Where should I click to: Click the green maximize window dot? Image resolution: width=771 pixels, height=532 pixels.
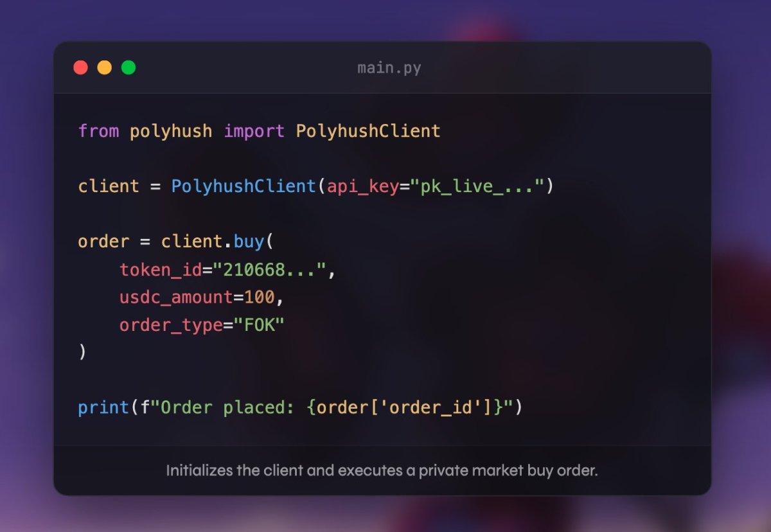[128, 67]
